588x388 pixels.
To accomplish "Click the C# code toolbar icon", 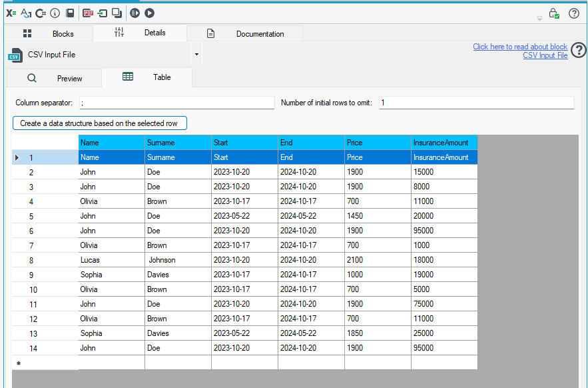I will pyautogui.click(x=41, y=13).
